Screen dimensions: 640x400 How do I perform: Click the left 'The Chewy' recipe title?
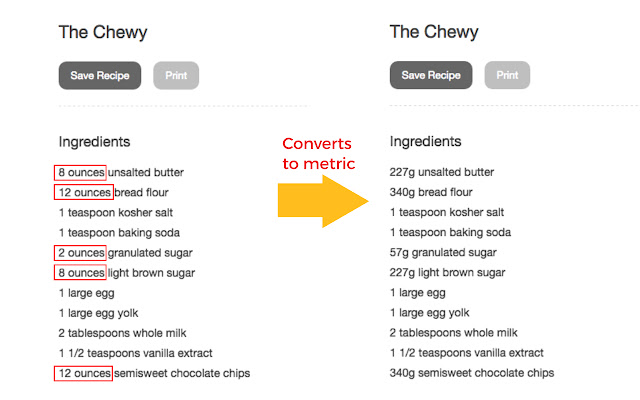[x=103, y=32]
